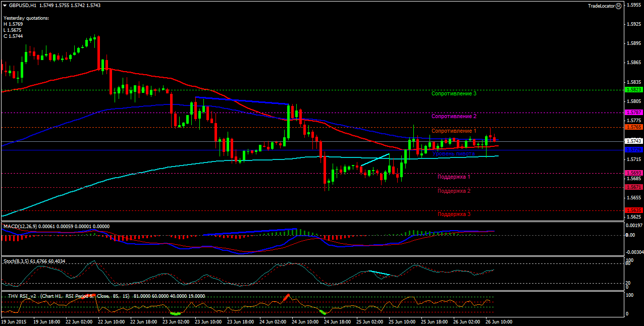Click the orange 1.5765 price tag

tap(633, 127)
